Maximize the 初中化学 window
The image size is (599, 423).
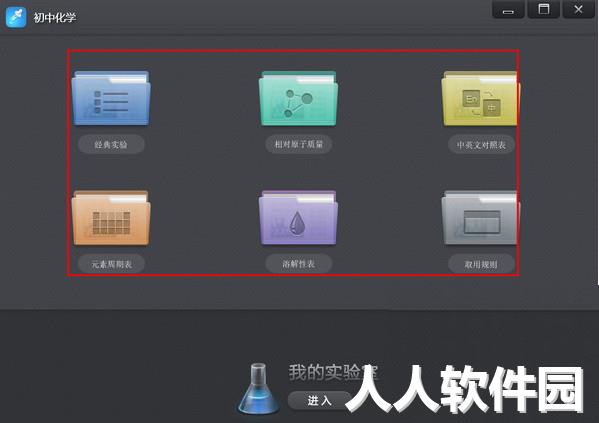(x=544, y=9)
